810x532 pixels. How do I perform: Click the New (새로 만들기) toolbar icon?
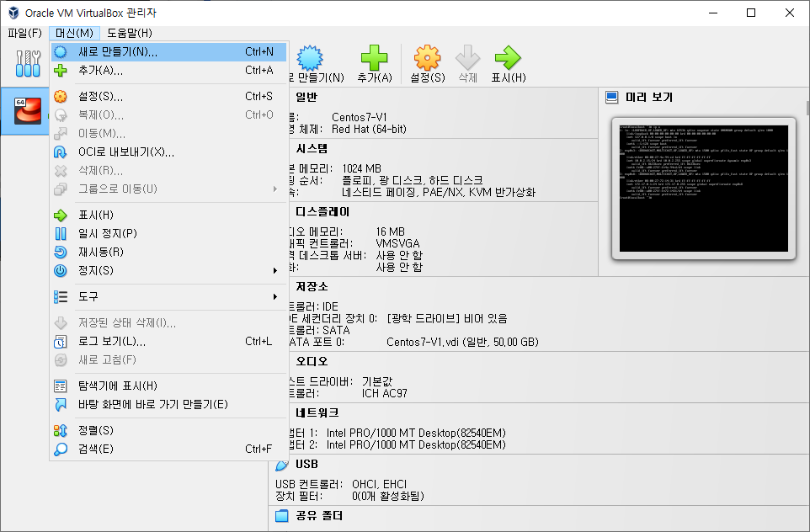[x=309, y=58]
